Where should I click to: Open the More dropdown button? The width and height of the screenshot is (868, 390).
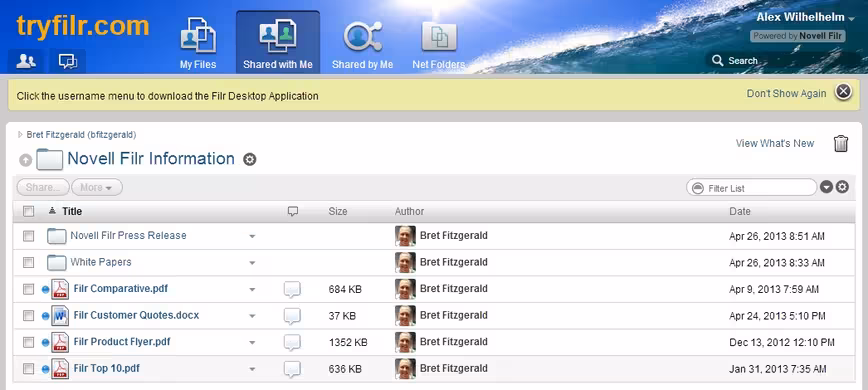point(96,188)
